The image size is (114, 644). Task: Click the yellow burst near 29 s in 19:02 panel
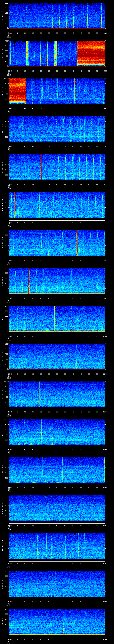[56, 53]
